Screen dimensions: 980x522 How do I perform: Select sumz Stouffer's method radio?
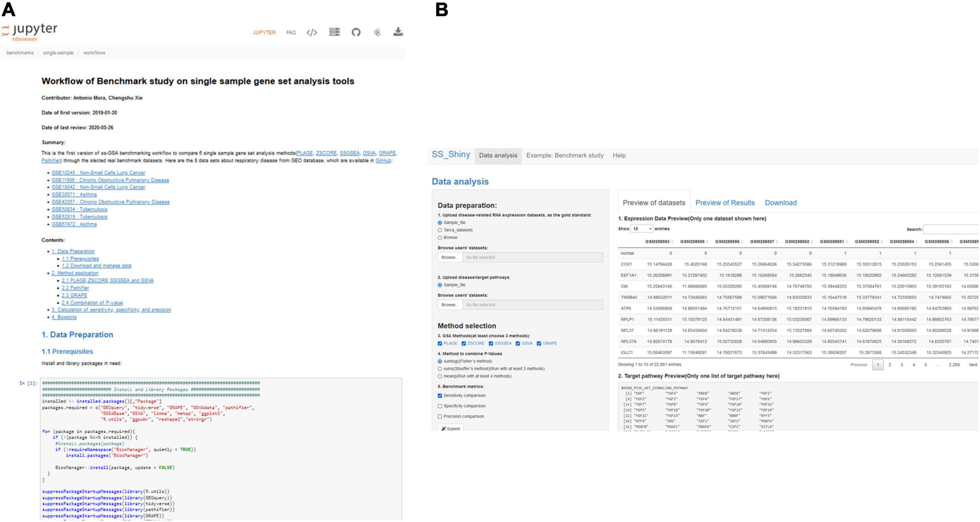tap(440, 369)
